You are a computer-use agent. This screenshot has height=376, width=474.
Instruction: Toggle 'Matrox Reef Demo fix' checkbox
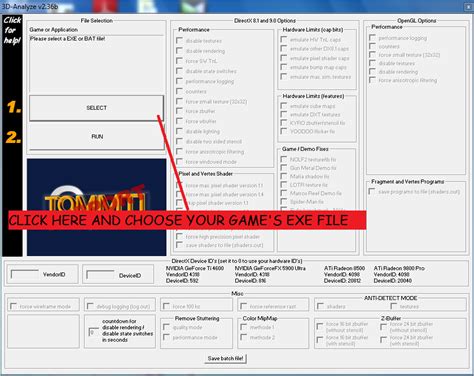pyautogui.click(x=284, y=193)
